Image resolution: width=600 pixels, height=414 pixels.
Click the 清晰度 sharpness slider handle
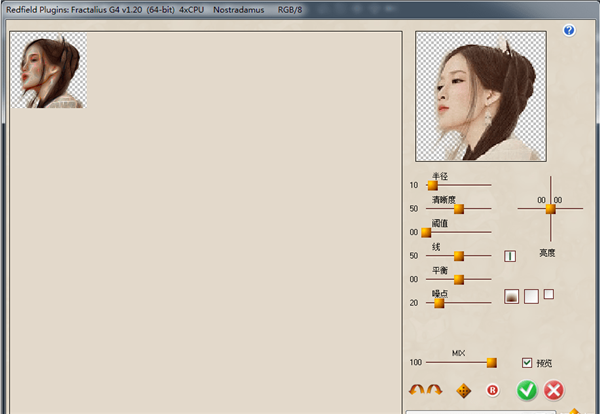(459, 208)
